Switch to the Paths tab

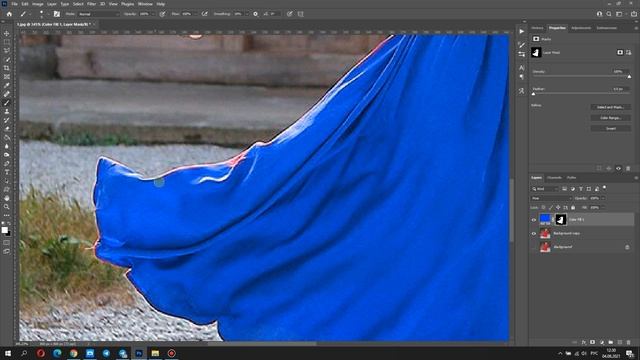click(x=571, y=178)
